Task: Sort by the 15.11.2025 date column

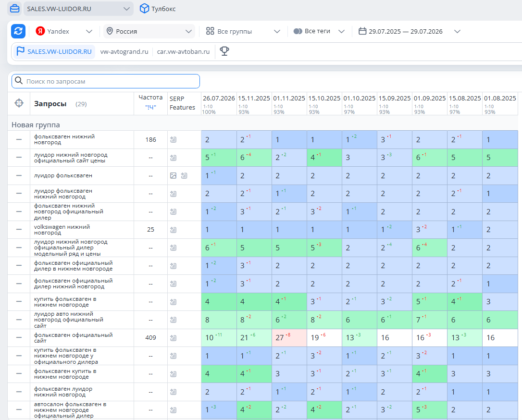Action: coord(254,99)
